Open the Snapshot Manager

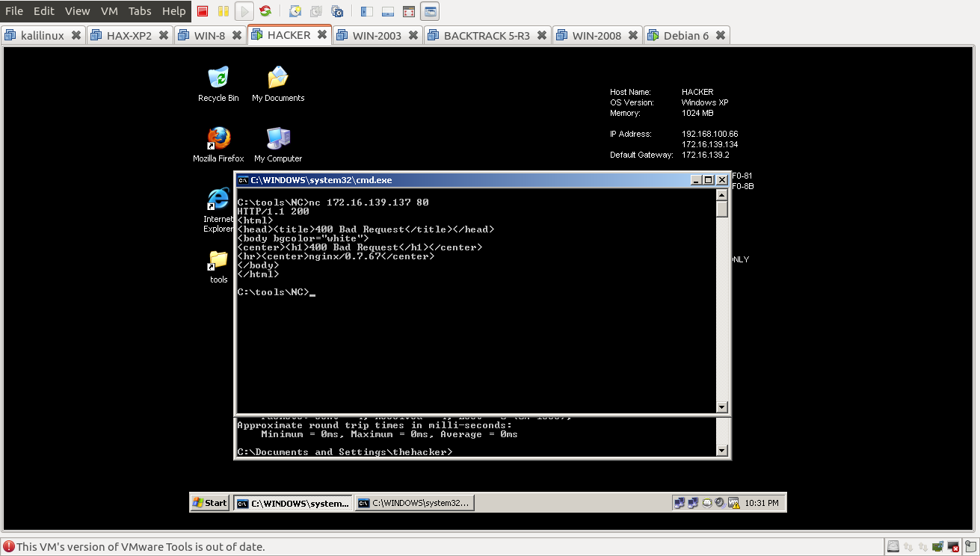[x=338, y=10]
